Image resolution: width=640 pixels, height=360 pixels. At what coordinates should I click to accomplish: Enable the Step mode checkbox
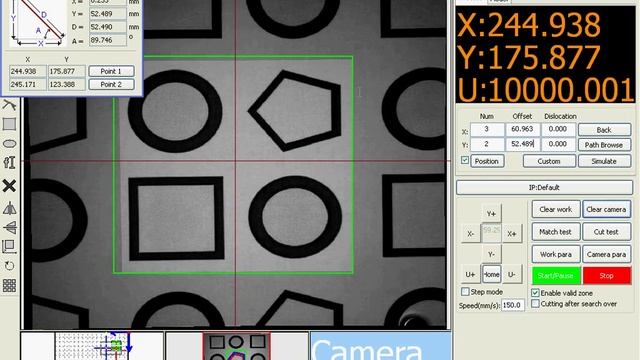point(465,292)
